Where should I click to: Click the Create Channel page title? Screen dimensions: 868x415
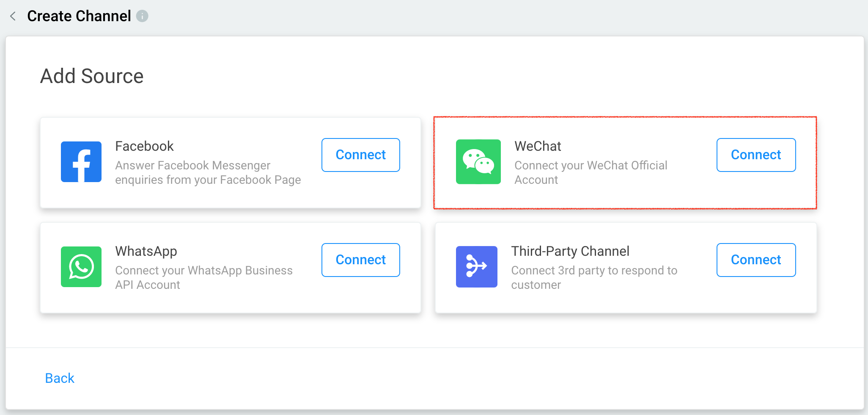pyautogui.click(x=79, y=16)
